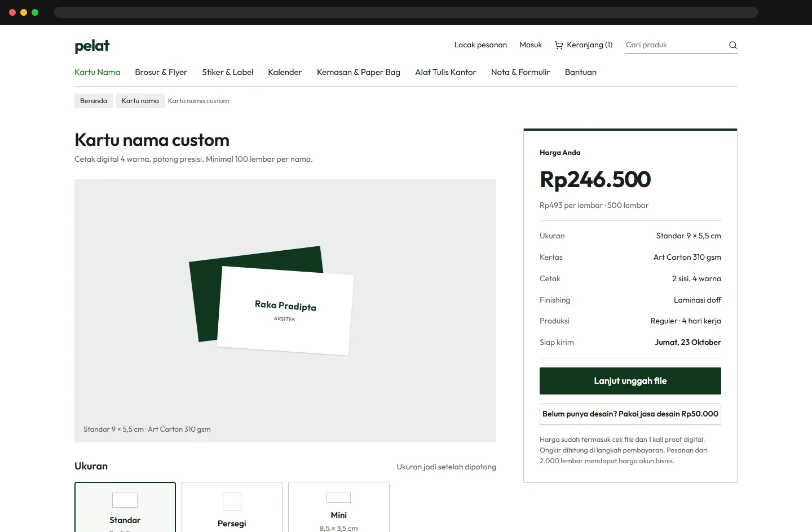
Task: Click the Kartu nama custom breadcrumb text
Action: pyautogui.click(x=198, y=101)
